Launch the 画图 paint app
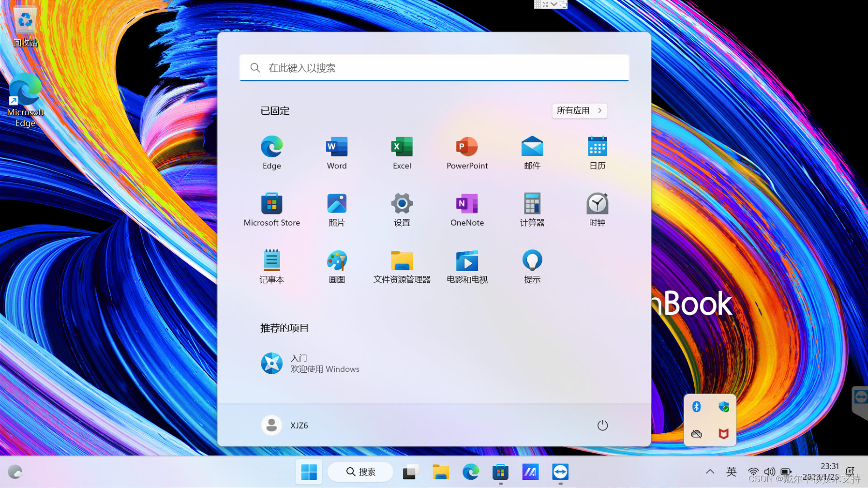The width and height of the screenshot is (868, 488). [x=337, y=267]
